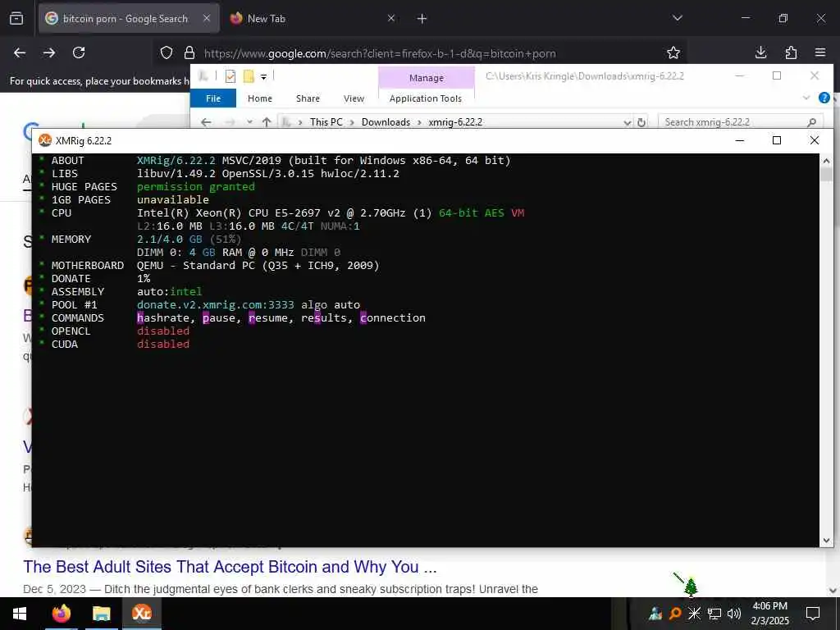Viewport: 840px width, 630px height.
Task: Open the Firefox hamburger application menu
Action: point(820,52)
